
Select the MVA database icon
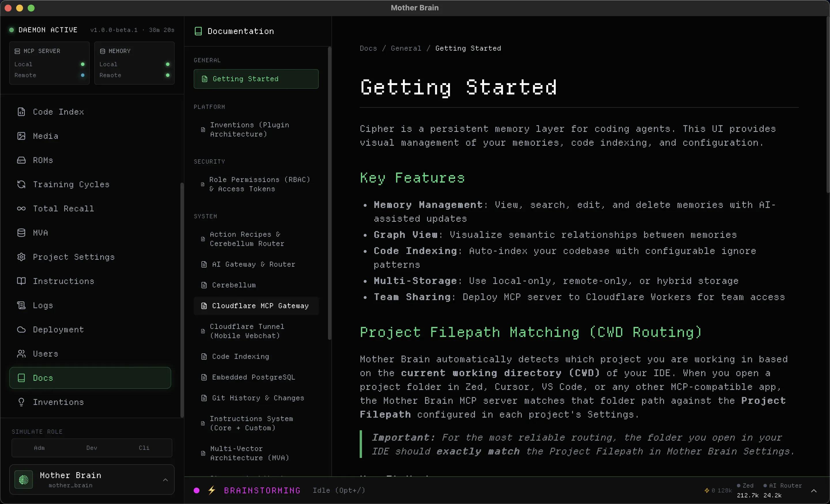(x=21, y=233)
